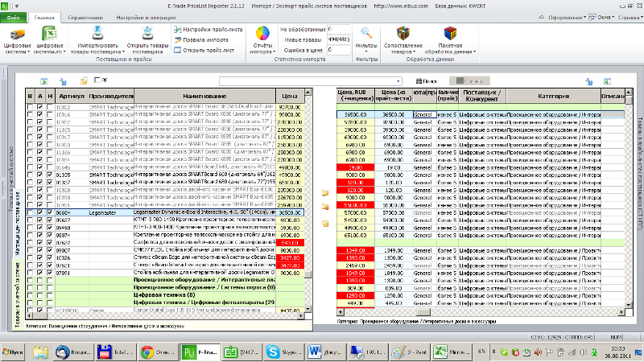Open Сопоставление товаров cube icon

[403, 33]
